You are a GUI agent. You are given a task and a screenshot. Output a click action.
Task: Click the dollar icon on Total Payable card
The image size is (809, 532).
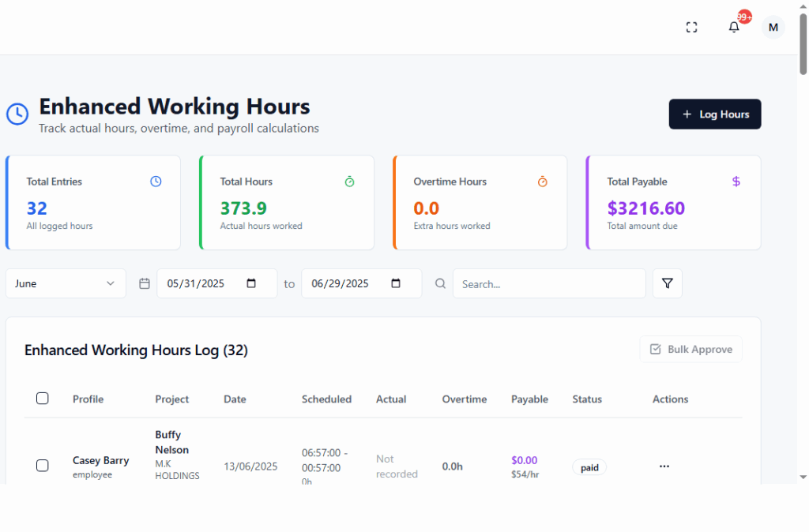(x=736, y=182)
